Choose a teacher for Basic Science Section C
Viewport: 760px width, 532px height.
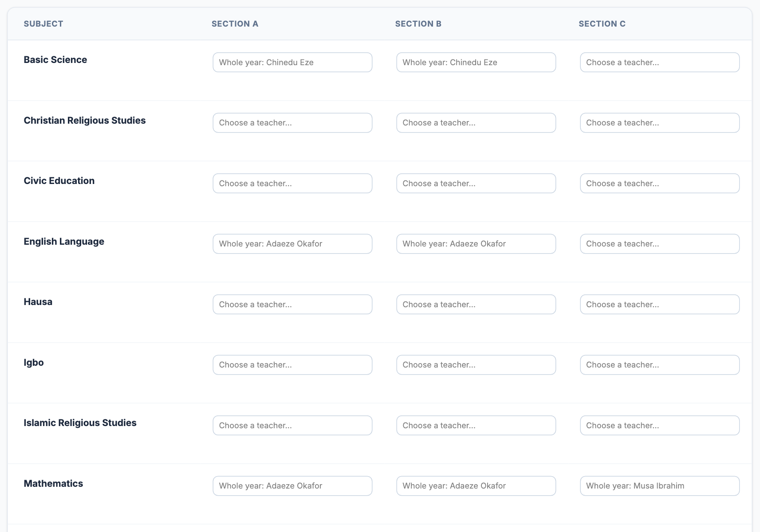coord(660,63)
